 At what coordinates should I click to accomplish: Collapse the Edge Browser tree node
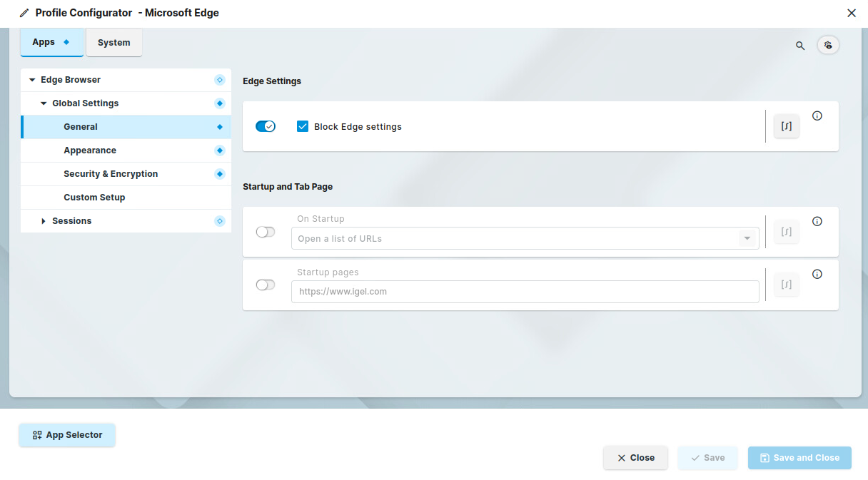point(32,80)
